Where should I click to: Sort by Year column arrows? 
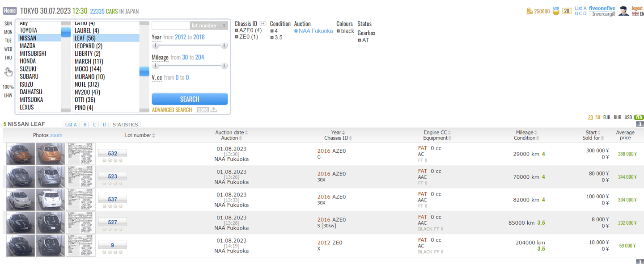point(343,133)
